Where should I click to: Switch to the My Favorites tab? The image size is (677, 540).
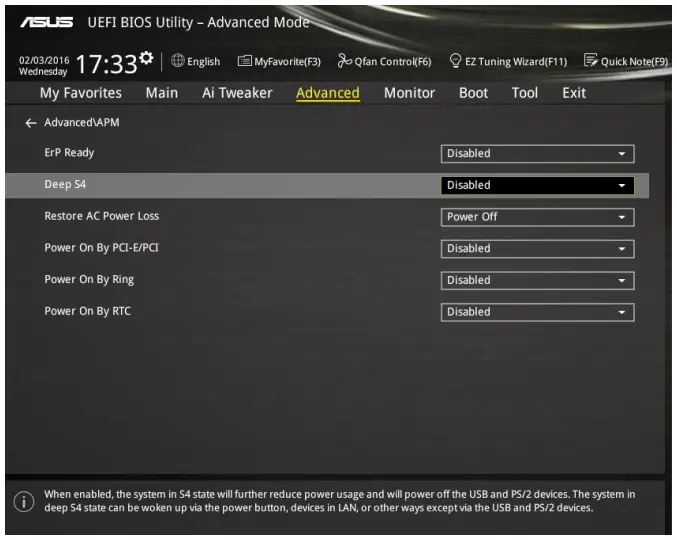(81, 93)
